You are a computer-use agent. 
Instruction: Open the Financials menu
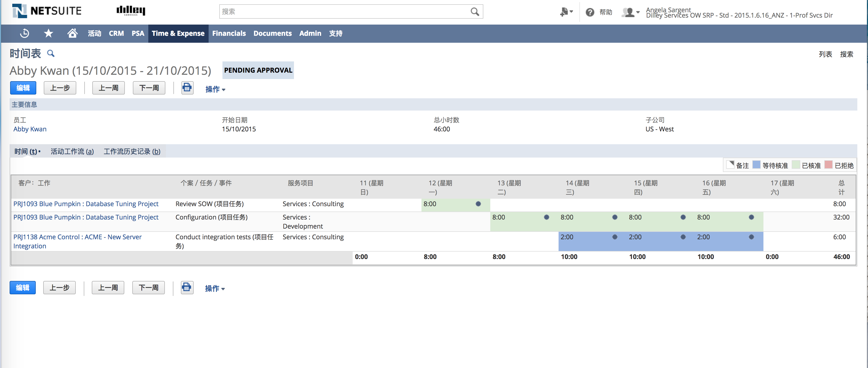[229, 33]
